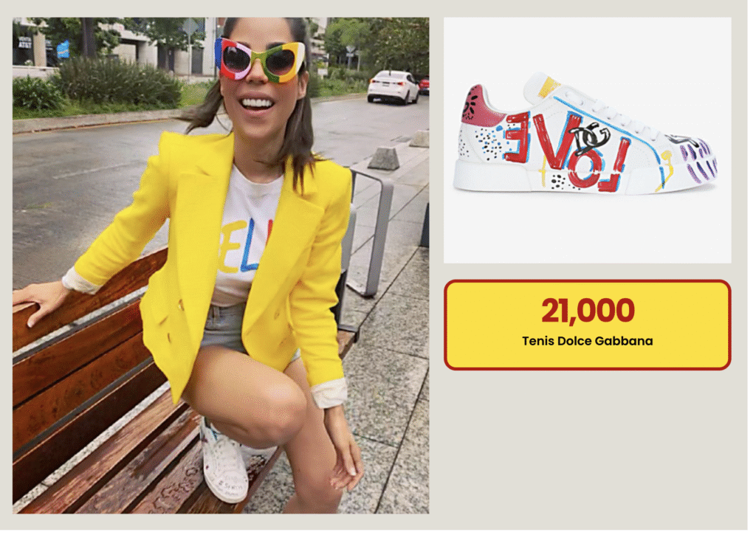Select the yellow price box

click(587, 325)
